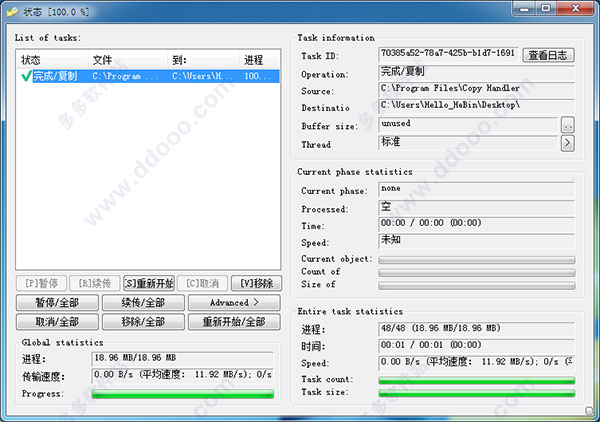Click Size of progress bar
Image resolution: width=600 pixels, height=422 pixels.
pos(476,285)
